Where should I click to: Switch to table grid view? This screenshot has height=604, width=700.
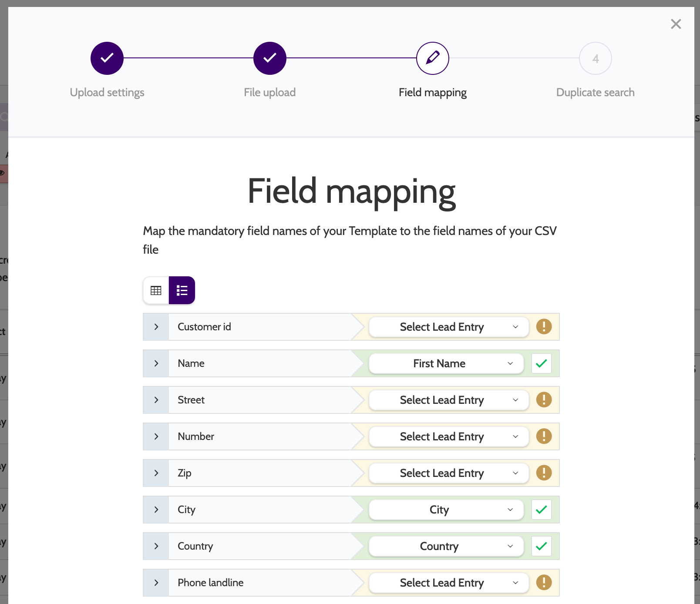[156, 290]
